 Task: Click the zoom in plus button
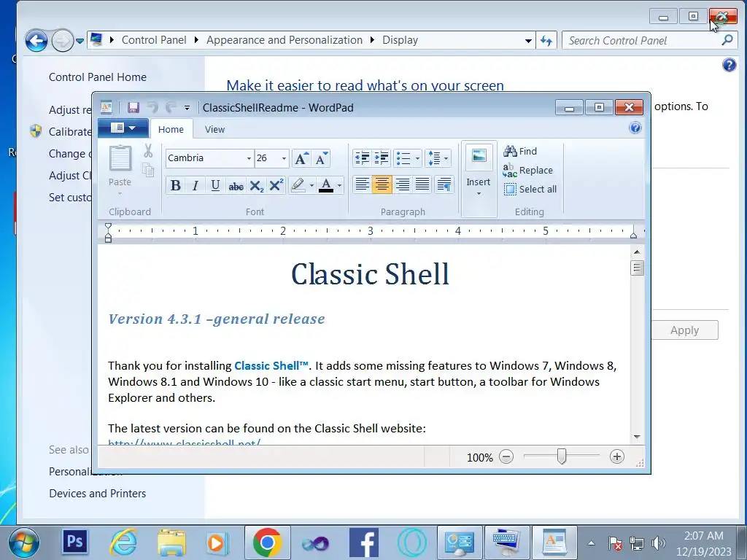pyautogui.click(x=617, y=457)
